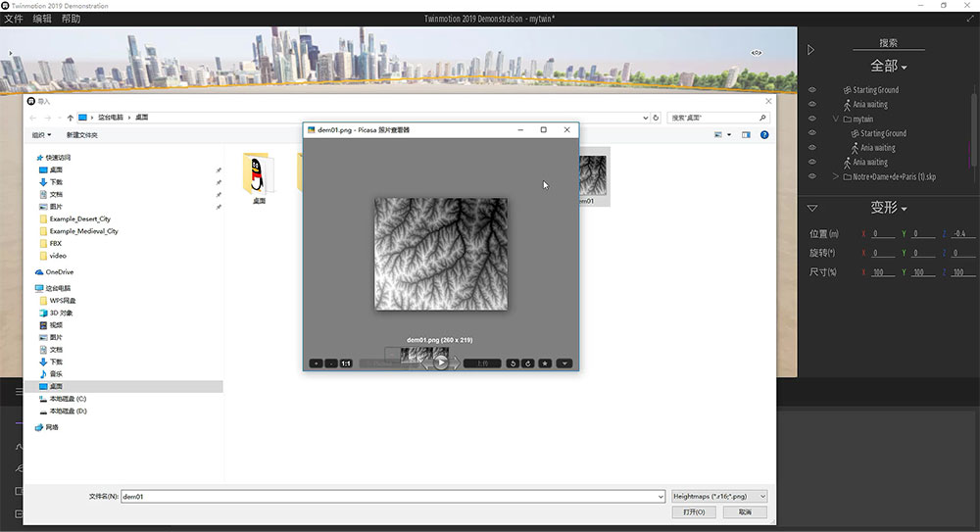This screenshot has height=532, width=980.
Task: Rotate image clockwise in Picasa viewer
Action: [528, 363]
